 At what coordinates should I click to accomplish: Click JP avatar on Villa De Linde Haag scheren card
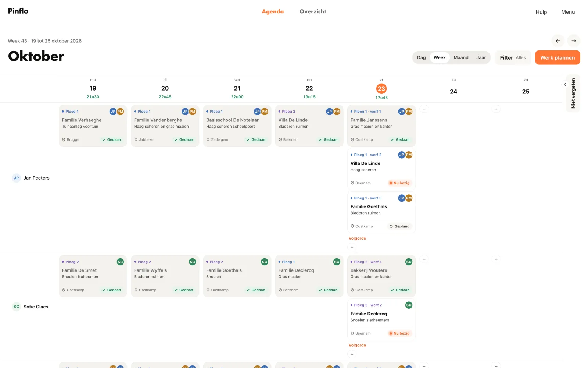(402, 155)
